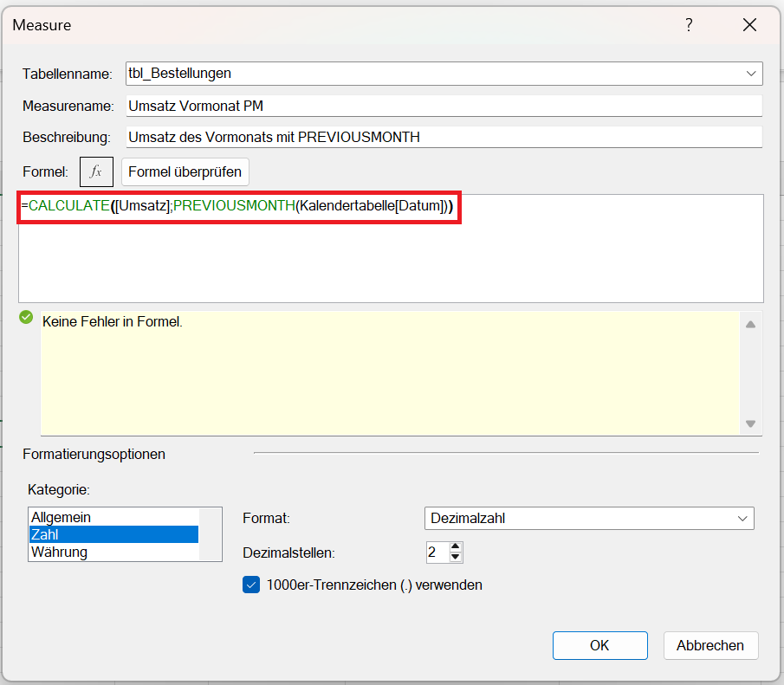Expand the Format dropdown showing Dezimalzahl

tap(742, 518)
